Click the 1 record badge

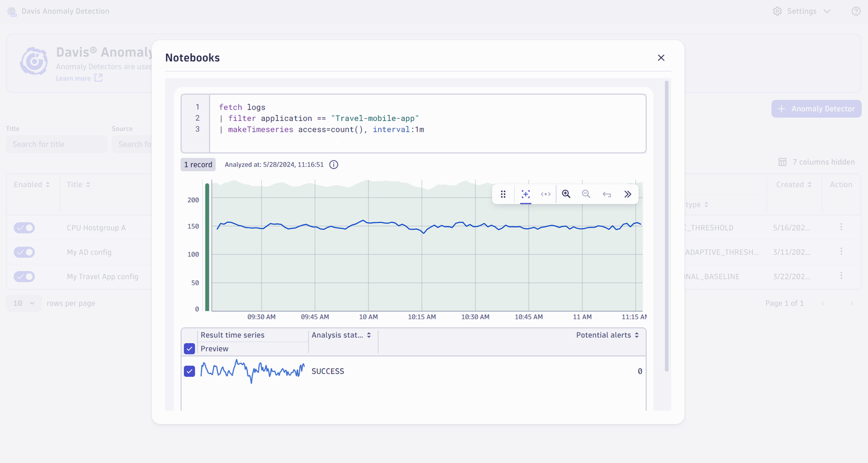coord(198,165)
